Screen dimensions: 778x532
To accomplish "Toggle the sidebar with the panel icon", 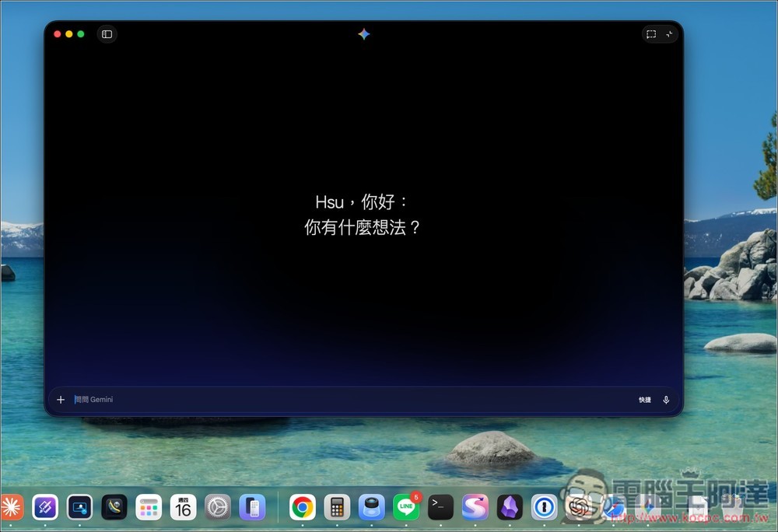I will pos(107,33).
